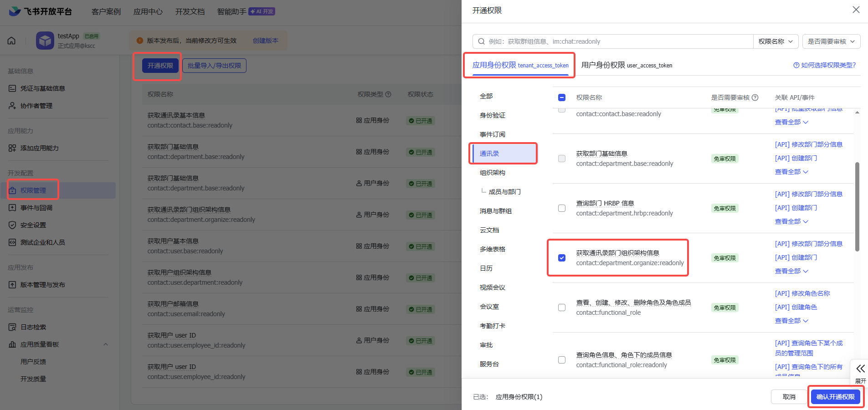Expand 查看全部 for contact:contact.base:readonly
868x410 pixels.
point(791,122)
